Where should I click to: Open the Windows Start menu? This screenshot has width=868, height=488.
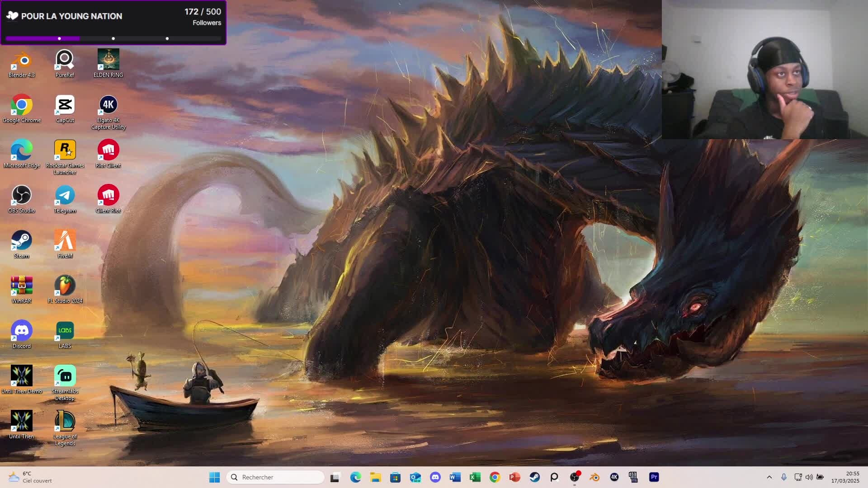click(214, 477)
